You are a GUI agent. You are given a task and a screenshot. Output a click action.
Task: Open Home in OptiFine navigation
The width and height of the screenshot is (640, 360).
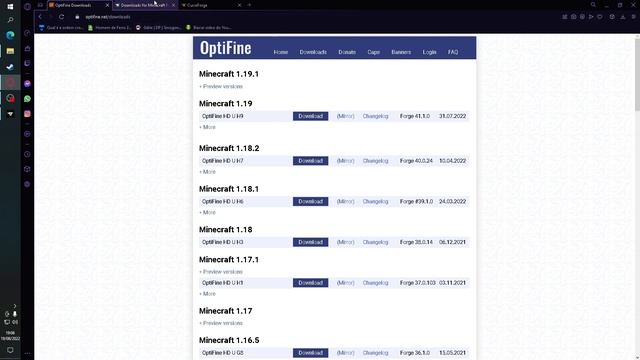(281, 52)
